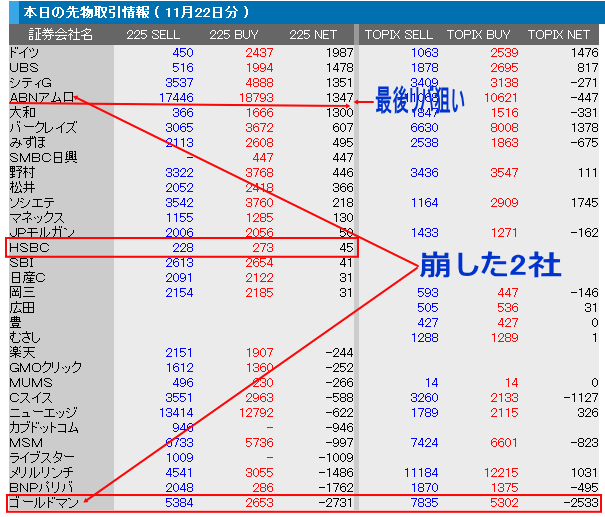The image size is (605, 517).
Task: Click むさし TOPIX BUY value 1289
Action: 504,338
